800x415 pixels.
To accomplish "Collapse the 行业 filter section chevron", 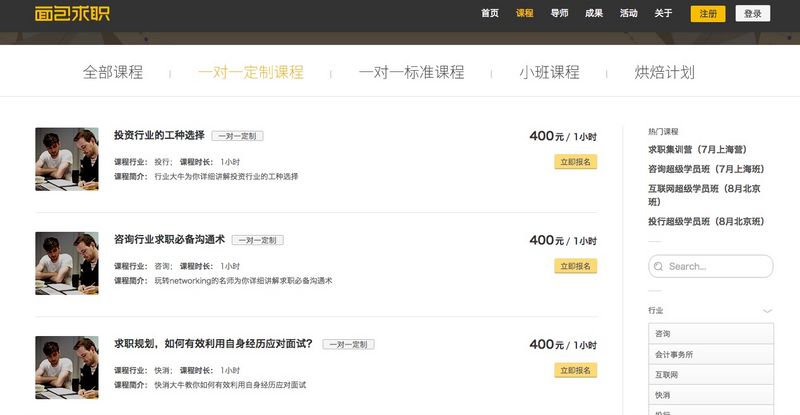I will pos(767,311).
